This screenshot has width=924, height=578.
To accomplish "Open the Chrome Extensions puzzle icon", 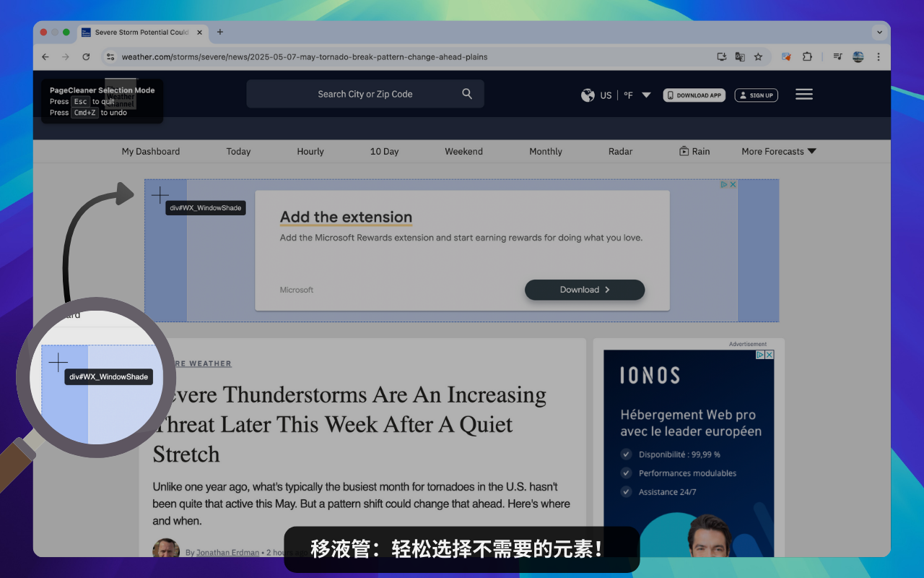I will pos(807,56).
